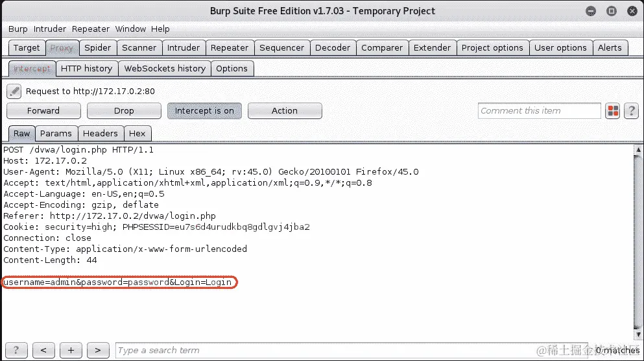Screen dimensions: 644x361
Task: Click the Content-Type header line
Action: coord(125,249)
